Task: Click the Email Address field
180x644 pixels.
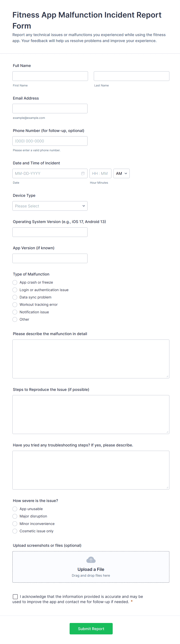Action: point(50,108)
